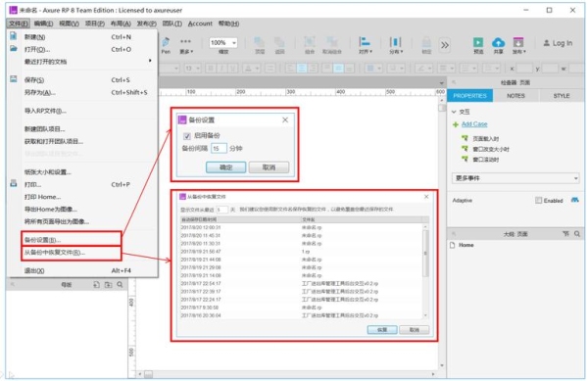
Task: Open the 更多事件 dropdown
Action: coord(515,178)
